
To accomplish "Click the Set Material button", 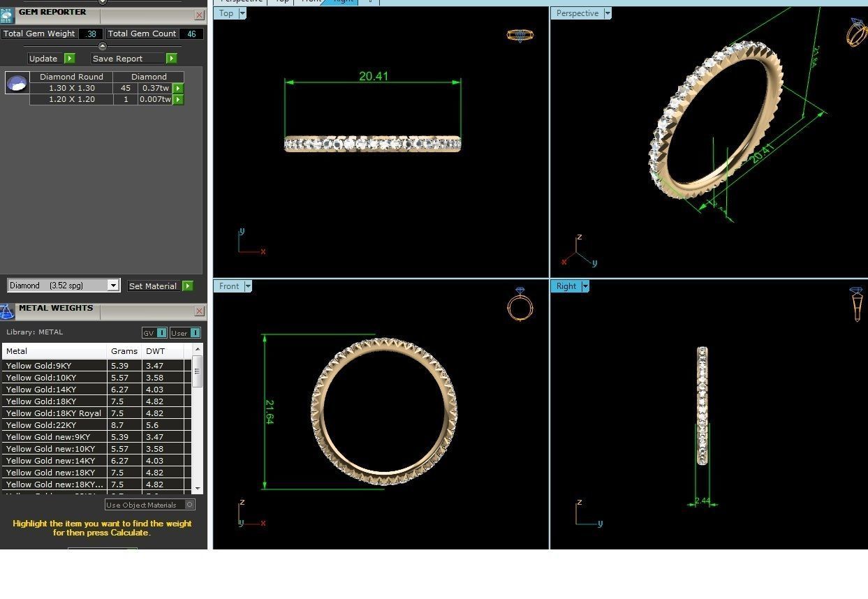I will pyautogui.click(x=153, y=286).
